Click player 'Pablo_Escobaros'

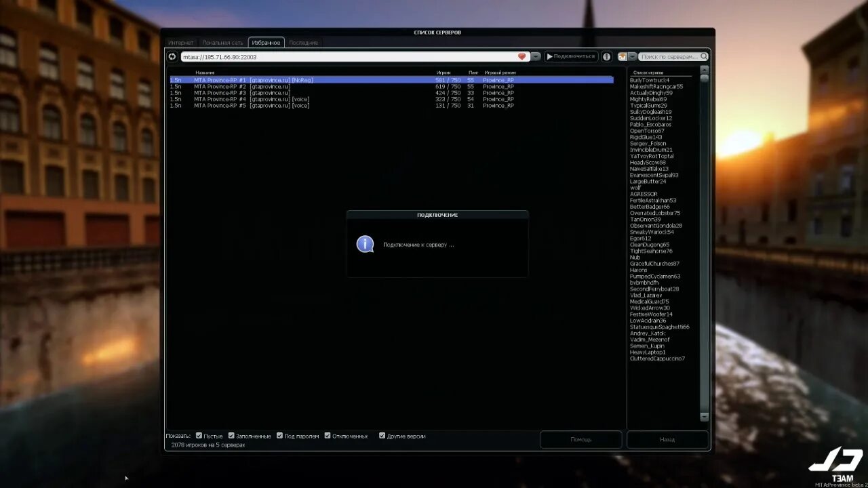pyautogui.click(x=650, y=125)
